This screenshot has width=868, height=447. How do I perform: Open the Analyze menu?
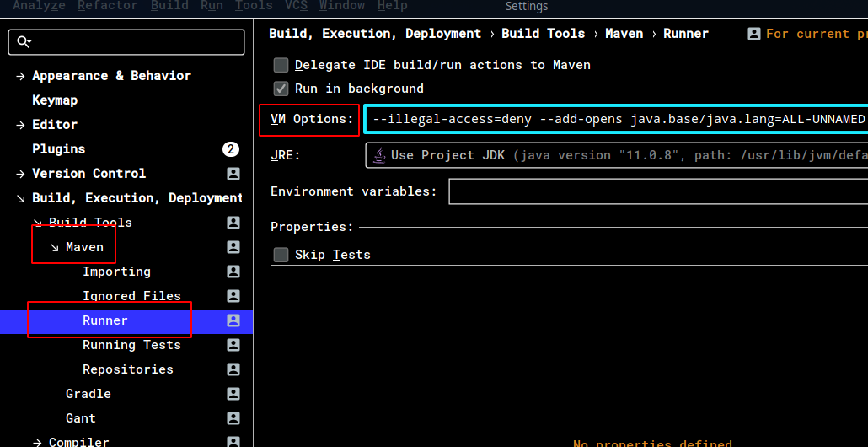tap(39, 6)
